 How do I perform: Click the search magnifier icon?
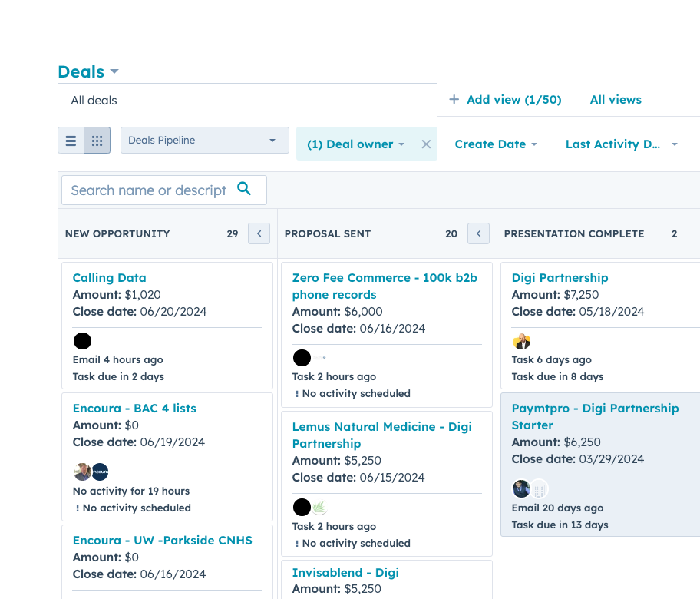pos(244,188)
